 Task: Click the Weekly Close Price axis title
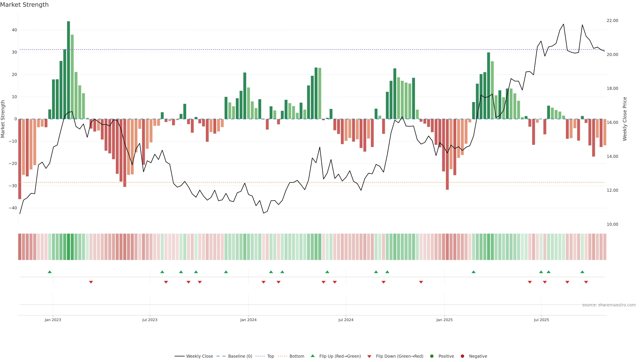point(625,119)
